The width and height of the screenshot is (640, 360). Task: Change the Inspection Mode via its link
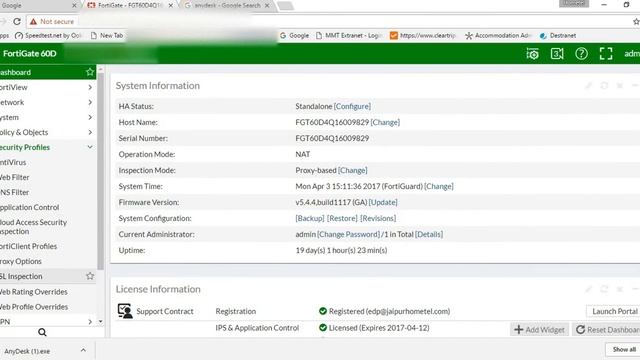[353, 170]
